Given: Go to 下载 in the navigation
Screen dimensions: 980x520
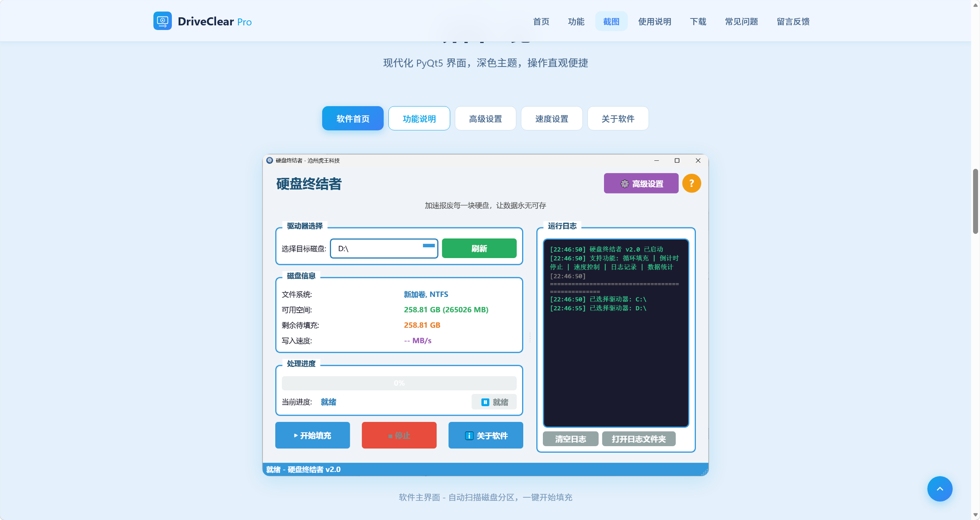Looking at the screenshot, I should pos(698,22).
